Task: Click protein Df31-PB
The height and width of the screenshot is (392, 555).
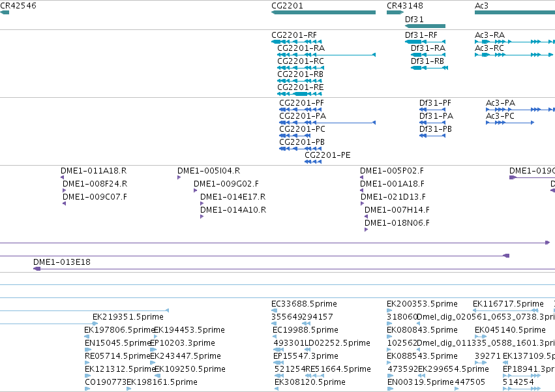Action: pos(432,136)
